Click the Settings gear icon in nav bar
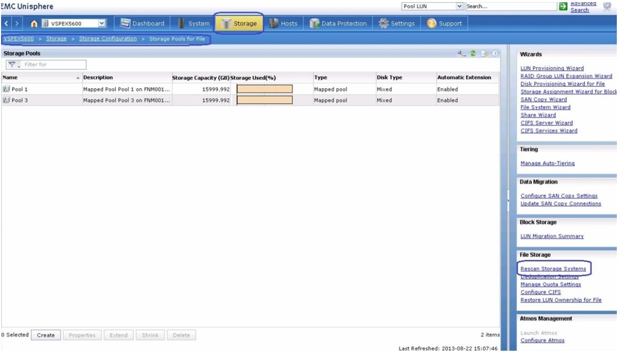This screenshot has height=364, width=620. (x=383, y=23)
